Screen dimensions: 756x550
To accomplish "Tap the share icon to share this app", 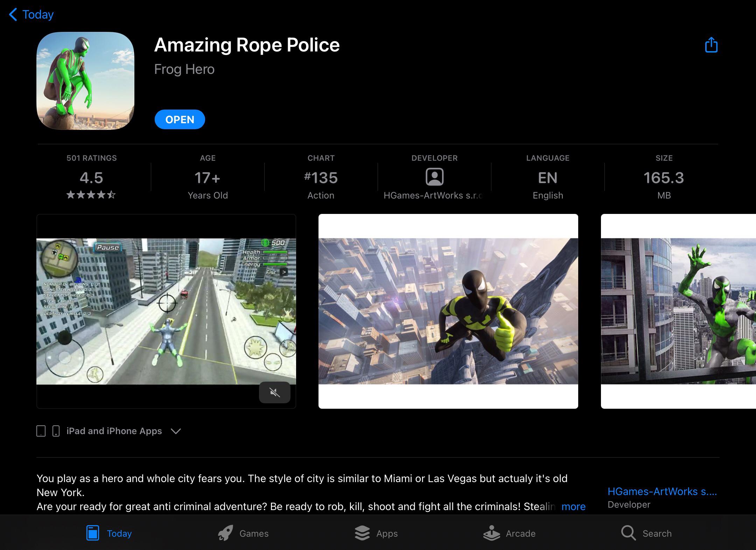I will pos(711,45).
